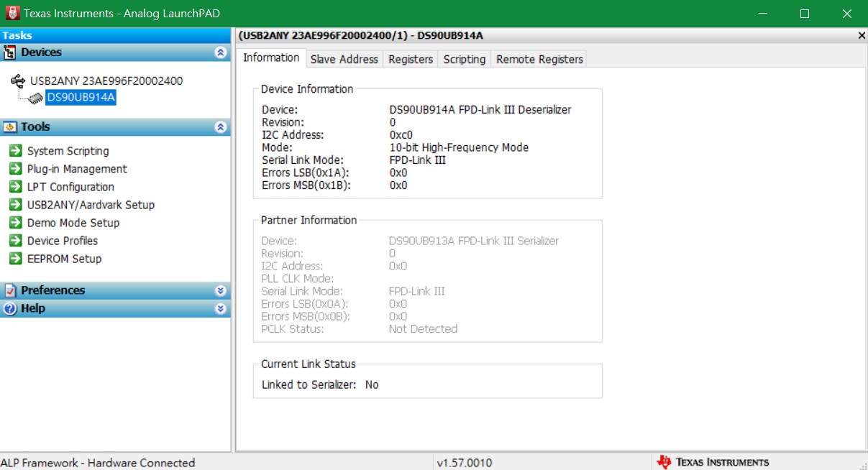Click the USB icon next to USB2ANY
The width and height of the screenshot is (868, 470).
click(19, 80)
